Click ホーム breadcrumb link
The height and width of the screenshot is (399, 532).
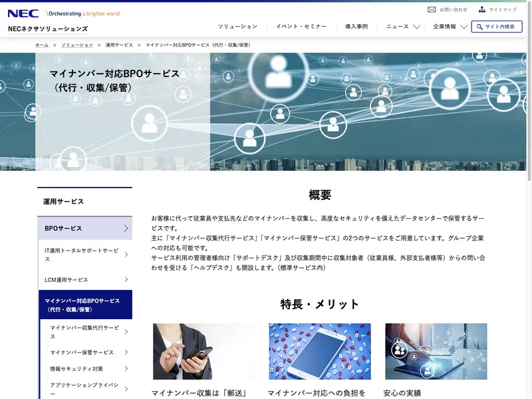point(42,45)
